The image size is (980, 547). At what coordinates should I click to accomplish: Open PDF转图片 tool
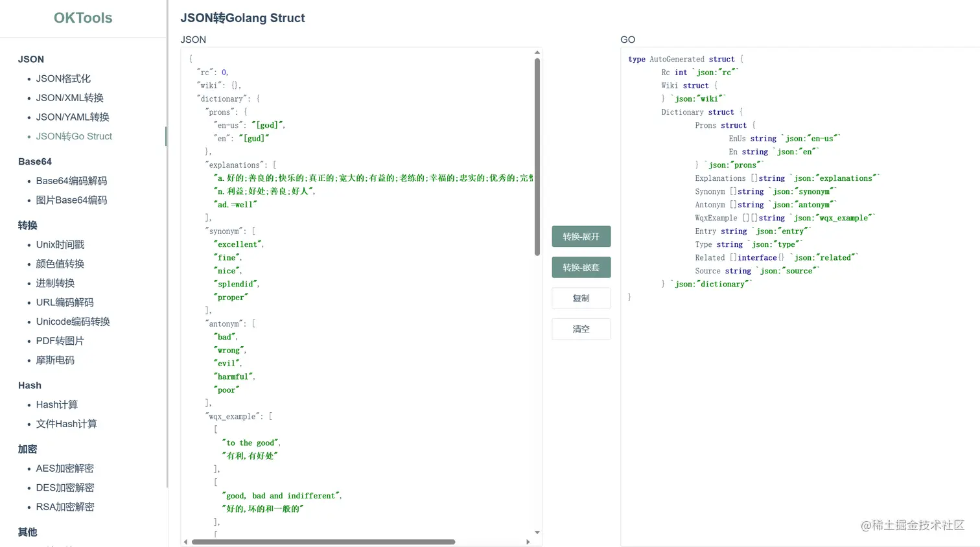(60, 341)
